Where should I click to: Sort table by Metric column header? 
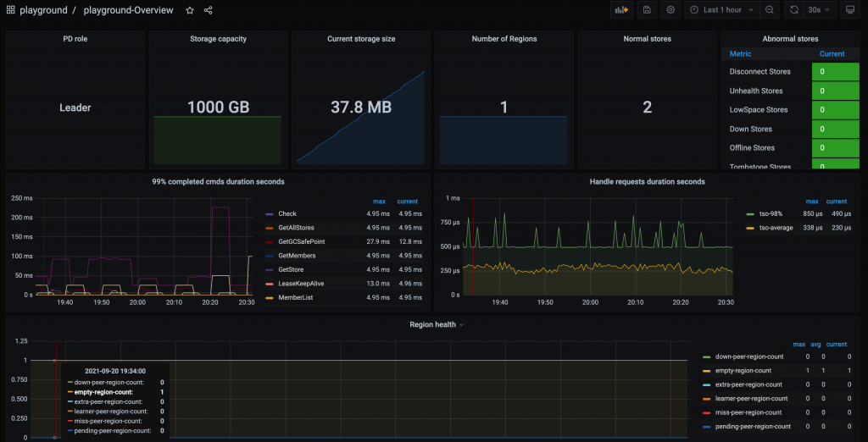[x=741, y=53]
